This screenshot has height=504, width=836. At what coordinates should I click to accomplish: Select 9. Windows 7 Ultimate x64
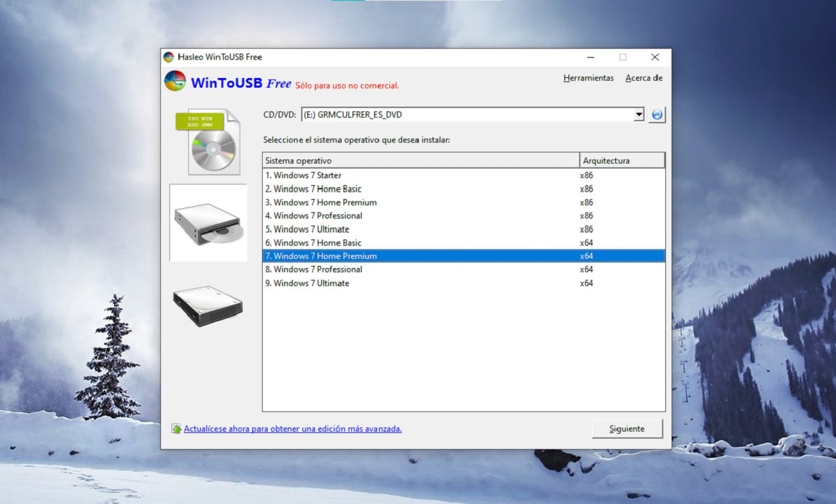(x=307, y=283)
